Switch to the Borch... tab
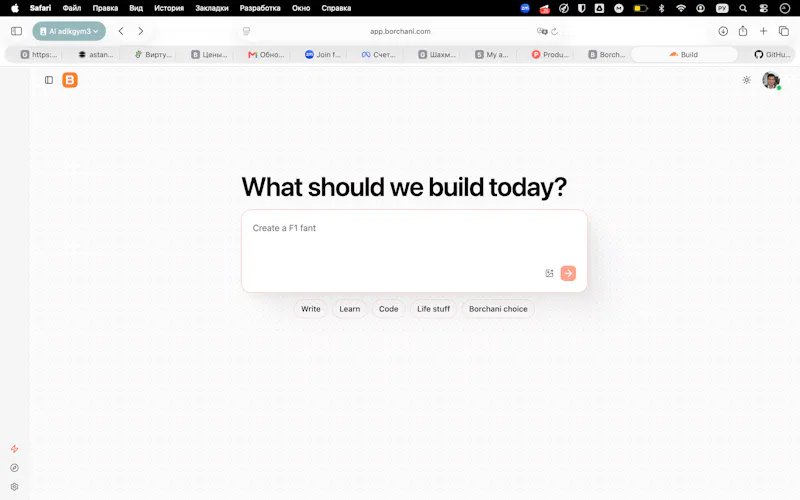The height and width of the screenshot is (500, 800). point(606,54)
